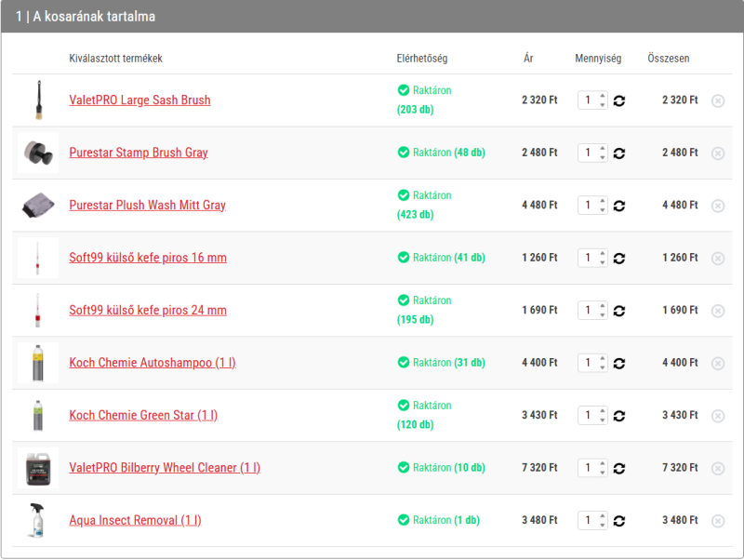Image resolution: width=744 pixels, height=560 pixels.
Task: Open Aqua Insect Removal (1 l) link
Action: (135, 521)
